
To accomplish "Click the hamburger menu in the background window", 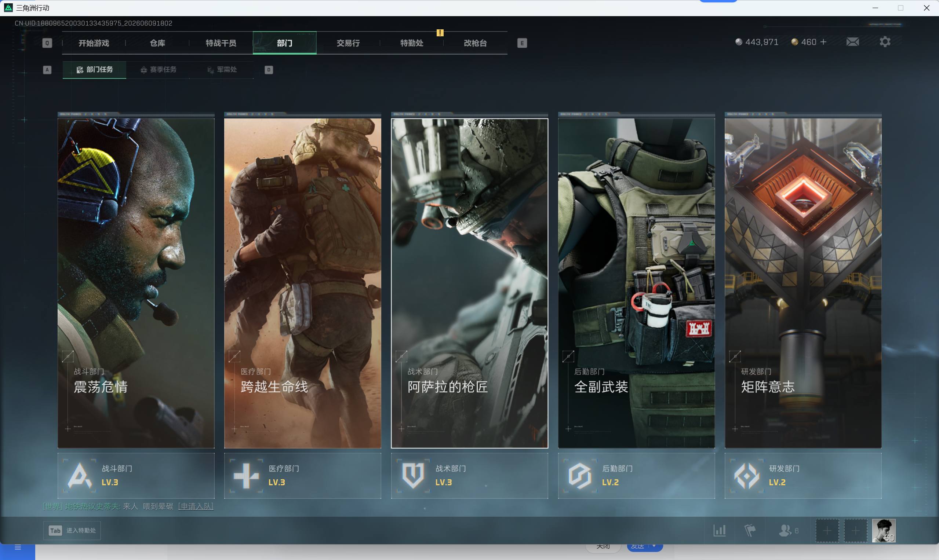I will 18,548.
